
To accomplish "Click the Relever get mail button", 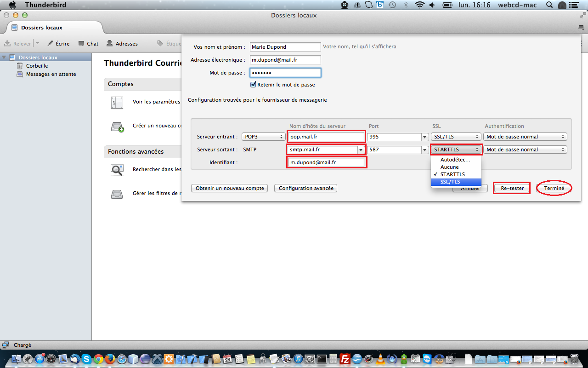I will [x=18, y=44].
